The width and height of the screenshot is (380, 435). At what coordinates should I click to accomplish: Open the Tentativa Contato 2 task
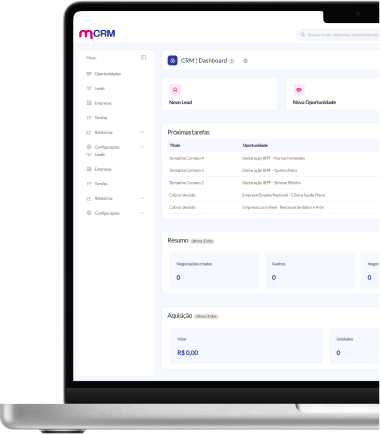click(x=186, y=183)
